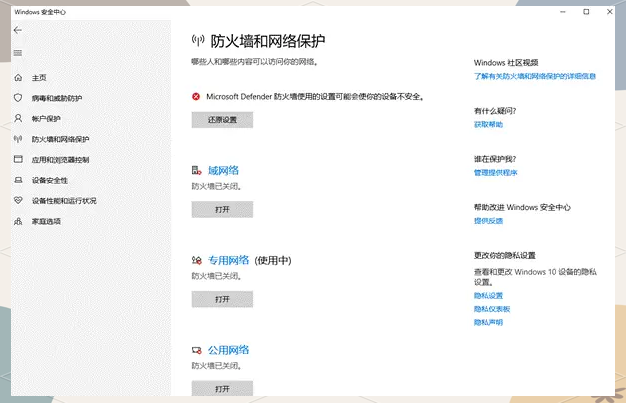Viewport: 626px width, 403px height.
Task: Open 主页 in the sidebar
Action: pyautogui.click(x=39, y=77)
